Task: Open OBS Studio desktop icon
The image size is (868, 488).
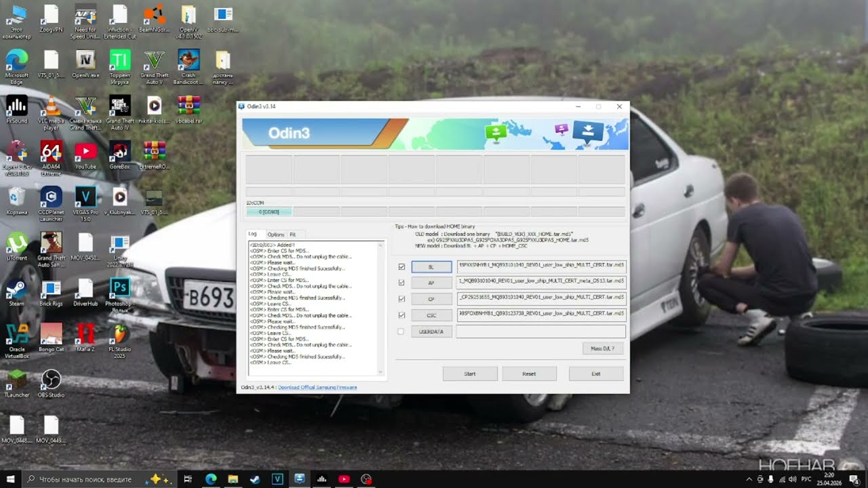Action: 51,384
